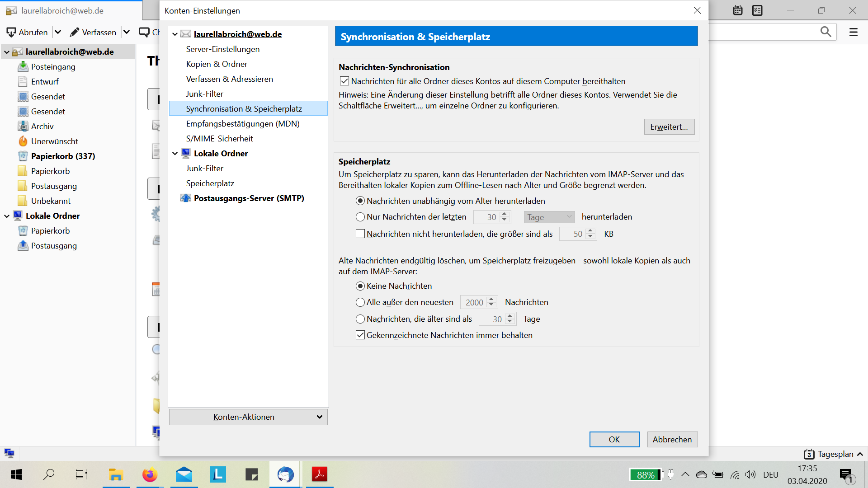Click the Archiv folder icon
This screenshot has width=868, height=488.
tap(23, 127)
